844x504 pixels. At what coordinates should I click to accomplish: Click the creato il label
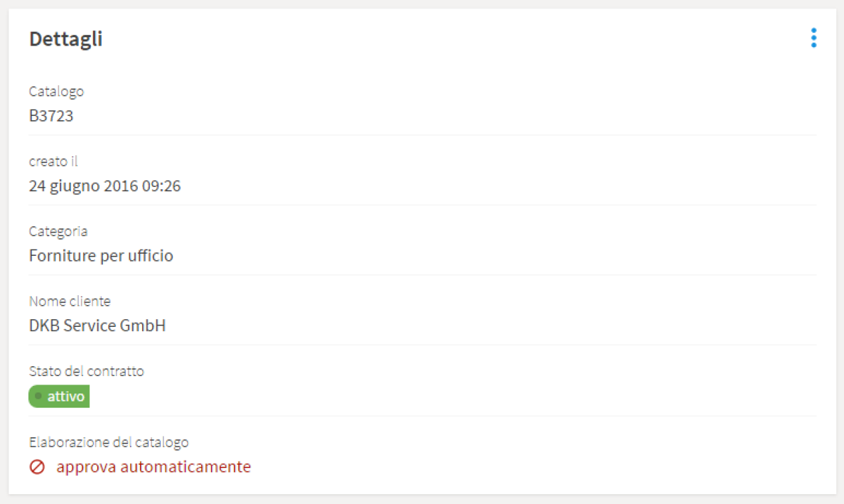tap(53, 161)
